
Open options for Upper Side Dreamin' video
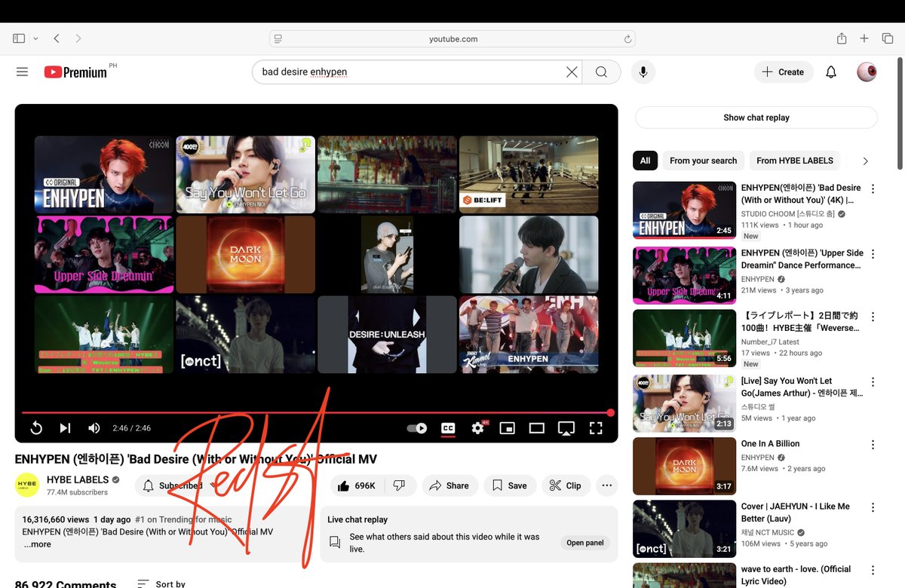point(873,255)
